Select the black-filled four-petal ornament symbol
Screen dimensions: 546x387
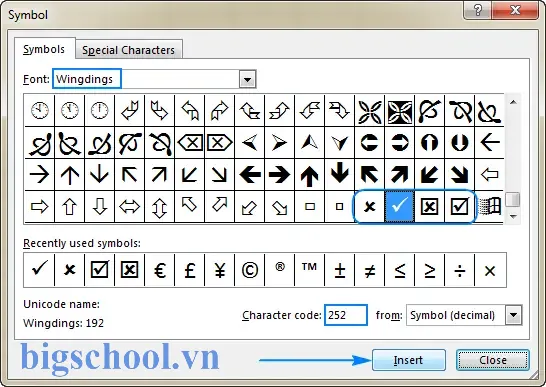tap(399, 110)
